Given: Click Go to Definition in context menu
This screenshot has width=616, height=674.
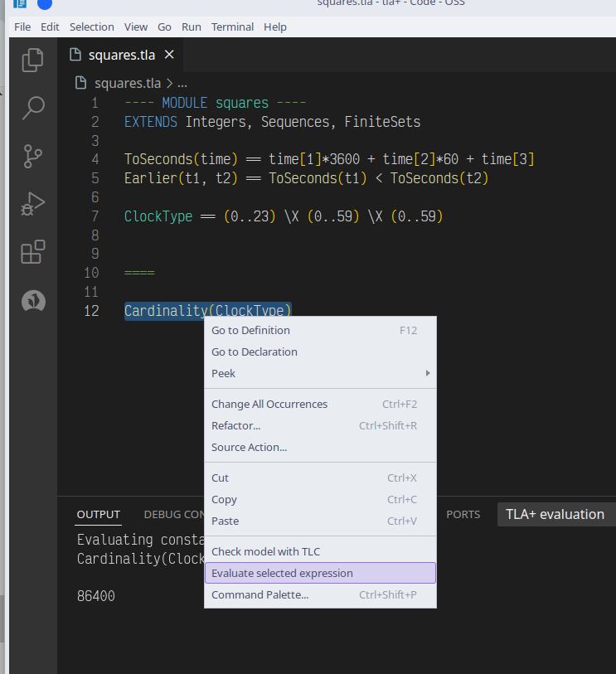Looking at the screenshot, I should (x=250, y=330).
